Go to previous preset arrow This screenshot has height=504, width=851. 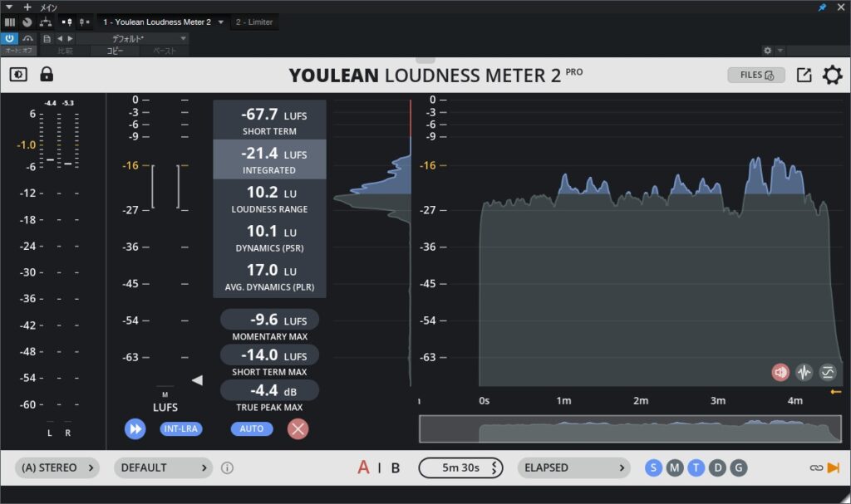click(x=60, y=38)
